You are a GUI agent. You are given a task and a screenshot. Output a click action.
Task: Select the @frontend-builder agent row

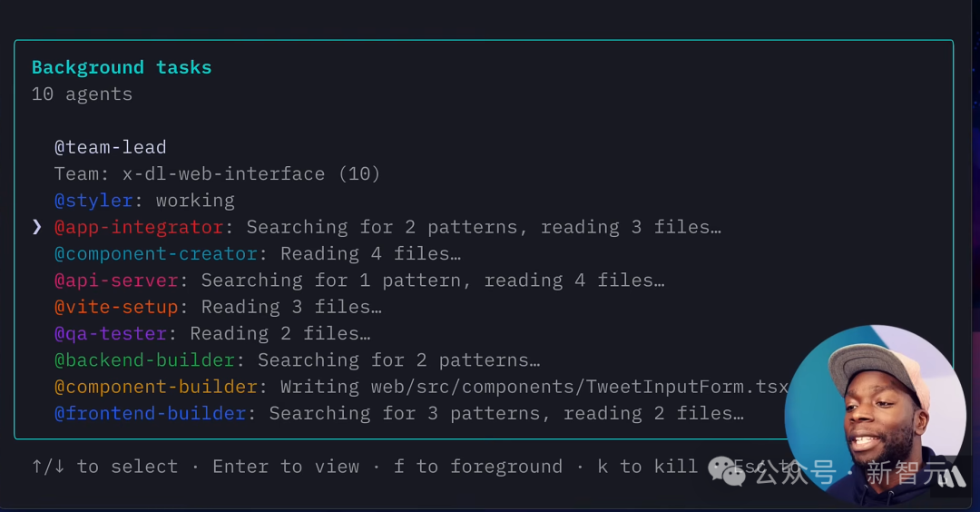[398, 414]
